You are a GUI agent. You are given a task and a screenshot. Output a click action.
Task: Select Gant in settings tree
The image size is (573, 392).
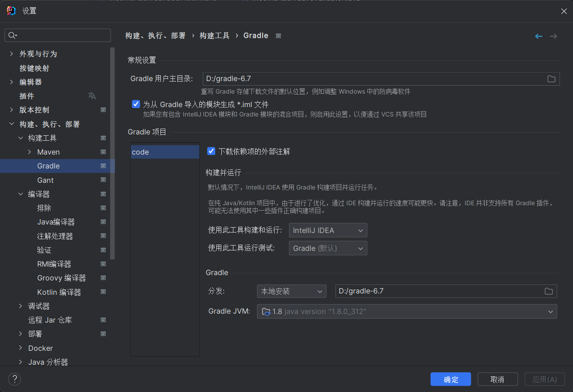coord(45,180)
